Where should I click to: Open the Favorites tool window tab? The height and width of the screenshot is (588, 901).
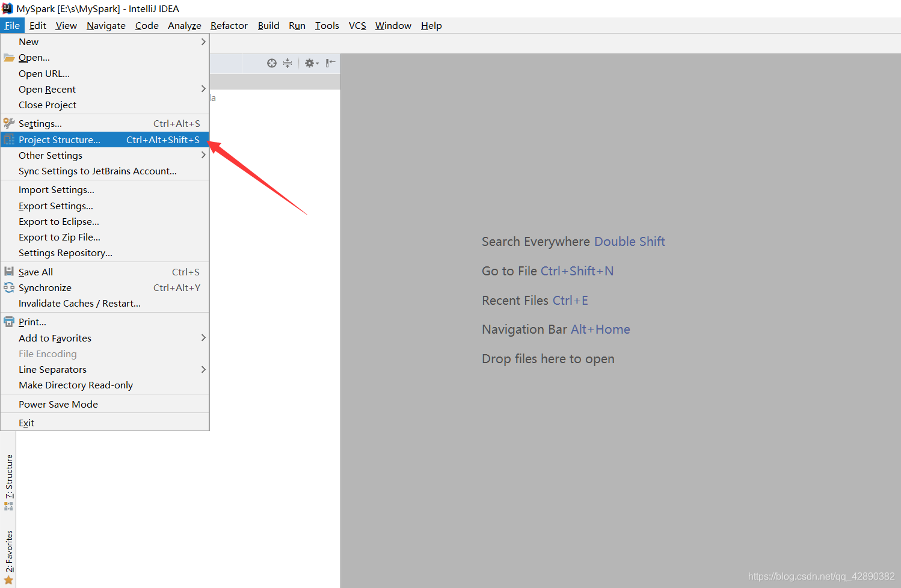pyautogui.click(x=9, y=557)
